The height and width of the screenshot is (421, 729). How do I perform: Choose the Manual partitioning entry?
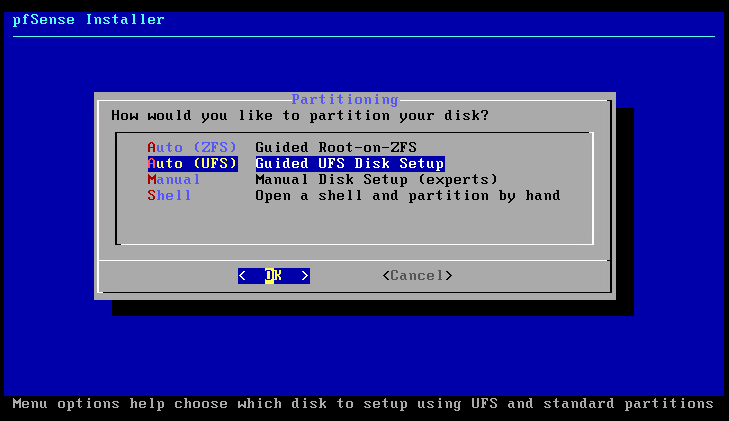point(174,179)
